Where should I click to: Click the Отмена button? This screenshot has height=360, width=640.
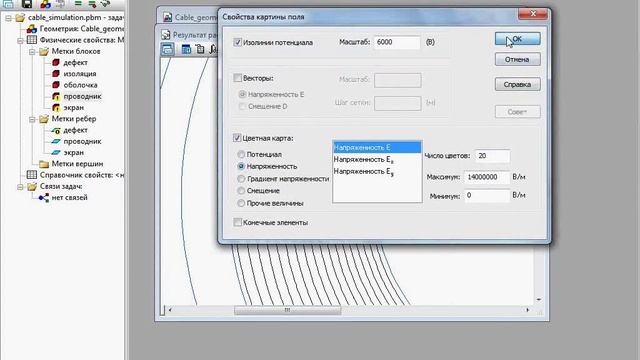tap(518, 59)
